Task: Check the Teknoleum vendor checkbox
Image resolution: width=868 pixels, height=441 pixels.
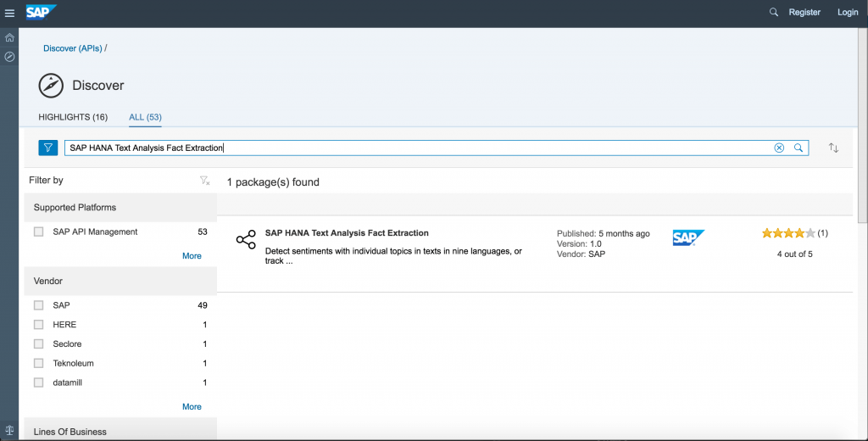Action: click(x=39, y=364)
